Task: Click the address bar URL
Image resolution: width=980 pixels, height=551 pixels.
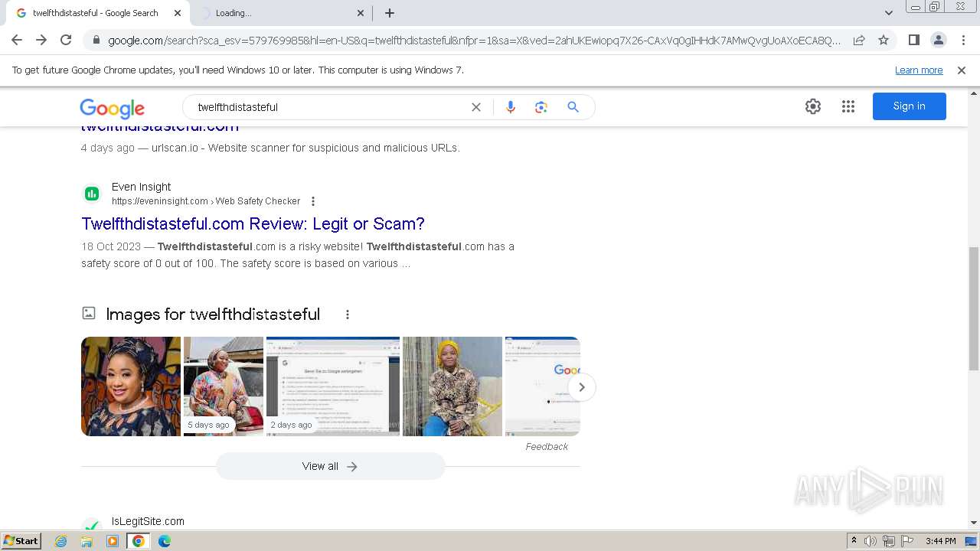Action: (x=474, y=40)
